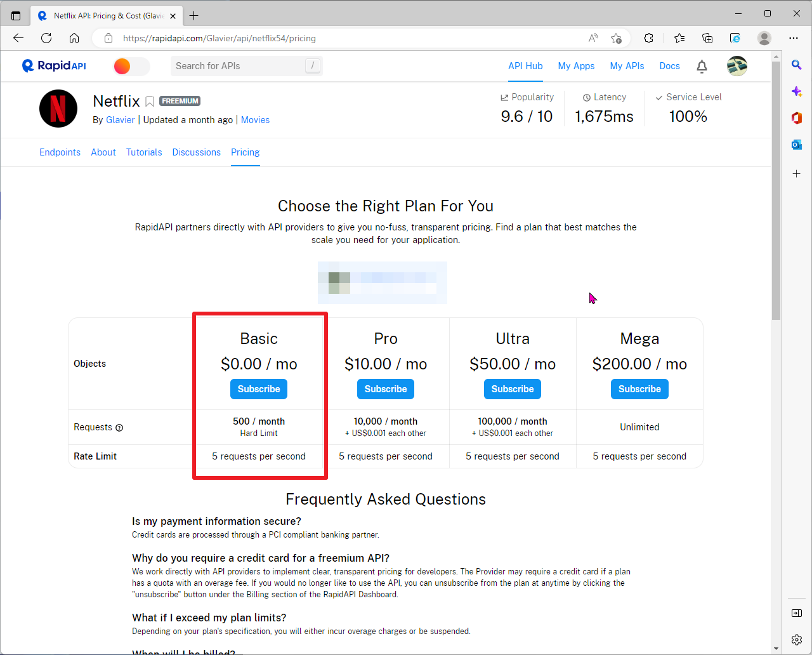812x655 pixels.
Task: Open the Movies category link
Action: coord(255,120)
